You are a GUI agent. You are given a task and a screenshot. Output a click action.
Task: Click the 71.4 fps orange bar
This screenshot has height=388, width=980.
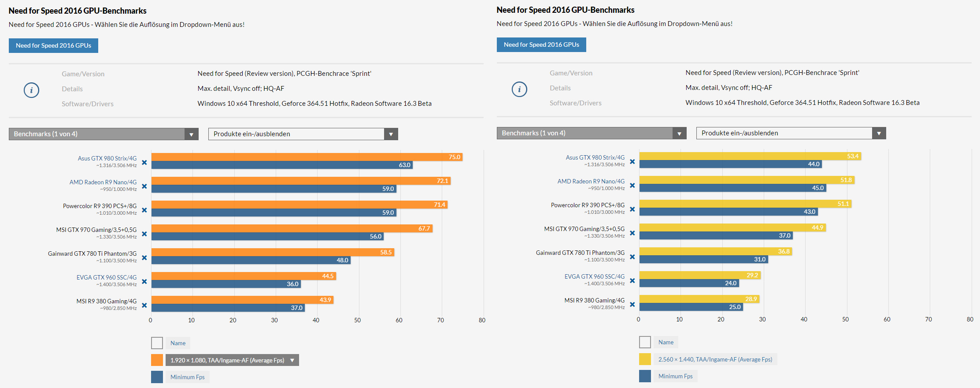(300, 205)
